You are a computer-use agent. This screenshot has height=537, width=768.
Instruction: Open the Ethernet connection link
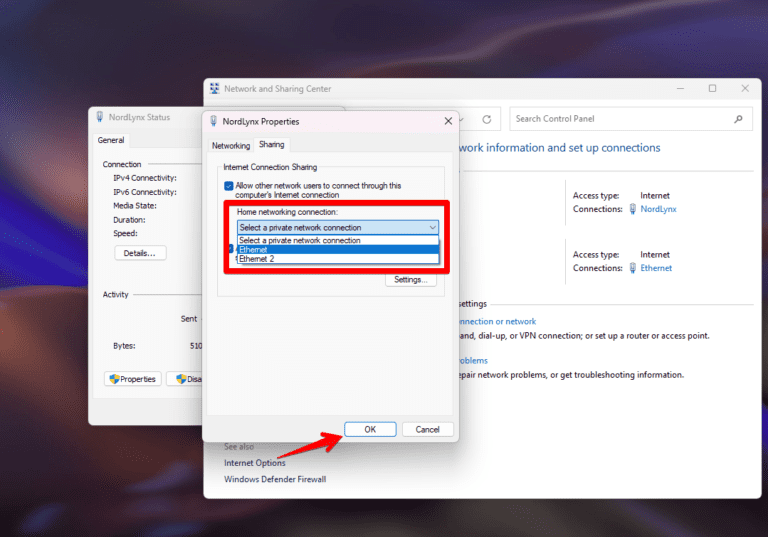click(x=656, y=268)
